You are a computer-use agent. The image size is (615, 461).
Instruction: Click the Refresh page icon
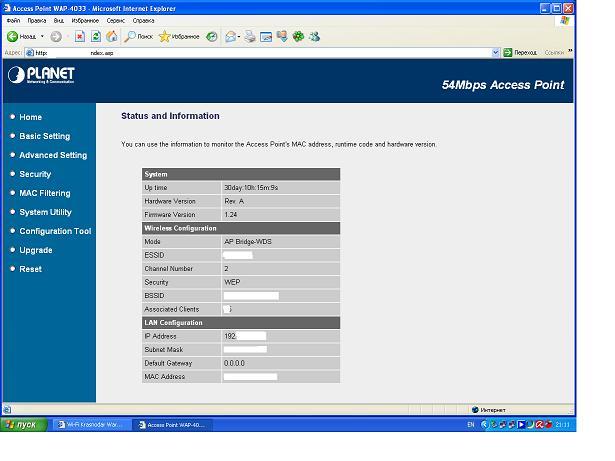(96, 36)
